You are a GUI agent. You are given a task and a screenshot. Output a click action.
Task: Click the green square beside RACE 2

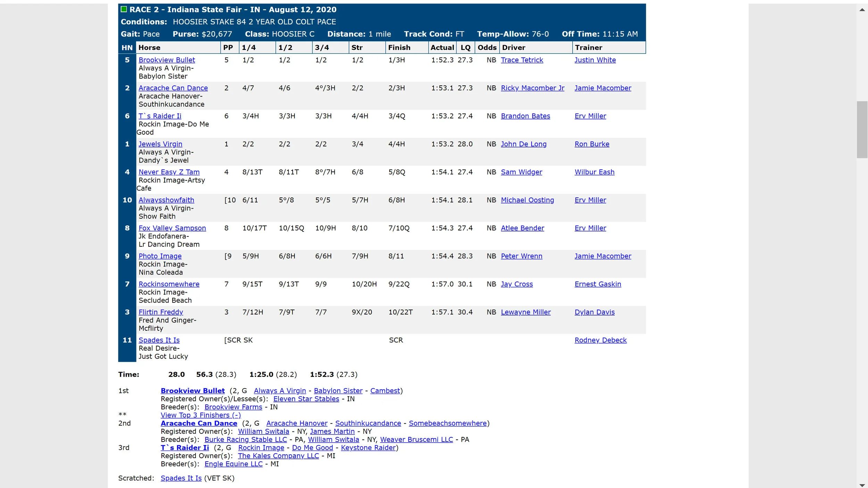point(124,9)
